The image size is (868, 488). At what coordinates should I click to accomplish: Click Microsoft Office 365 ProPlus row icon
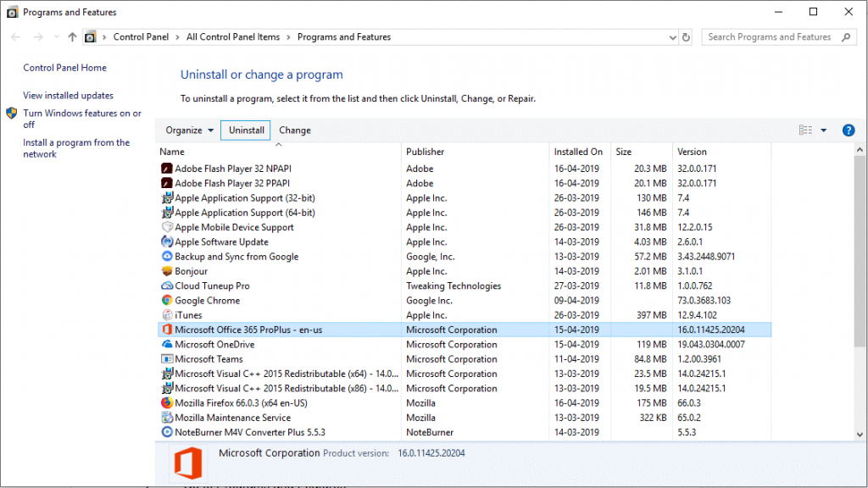[167, 330]
